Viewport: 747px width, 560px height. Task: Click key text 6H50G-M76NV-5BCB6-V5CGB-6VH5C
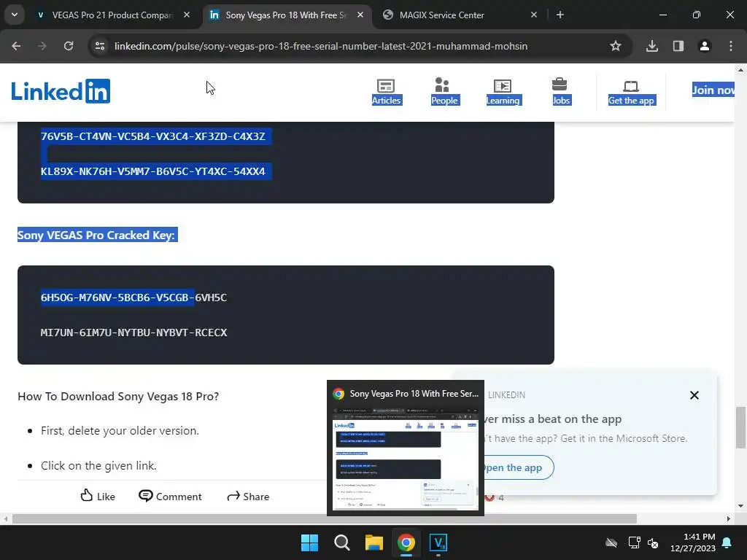point(134,297)
